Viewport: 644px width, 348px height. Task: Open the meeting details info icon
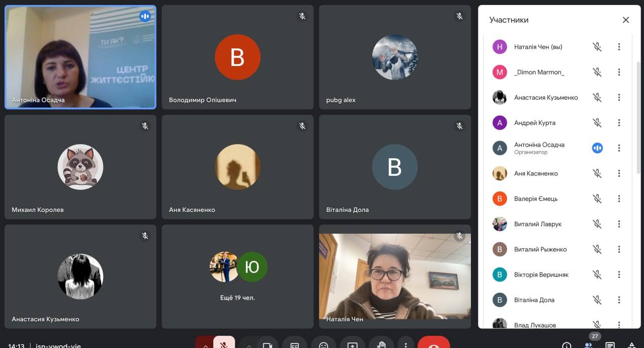567,345
